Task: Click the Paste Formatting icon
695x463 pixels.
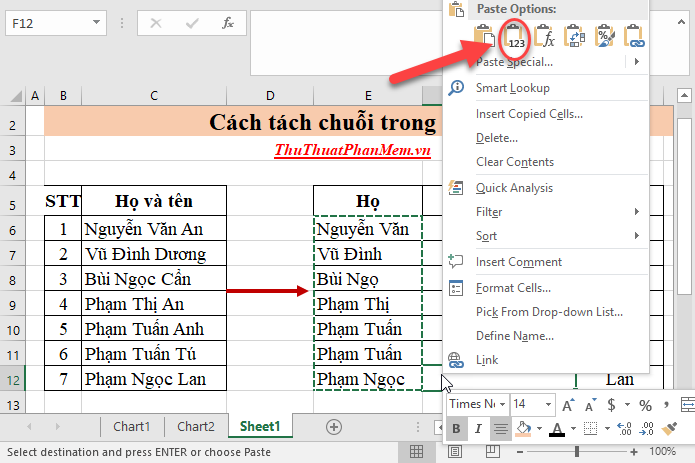Action: pyautogui.click(x=604, y=38)
